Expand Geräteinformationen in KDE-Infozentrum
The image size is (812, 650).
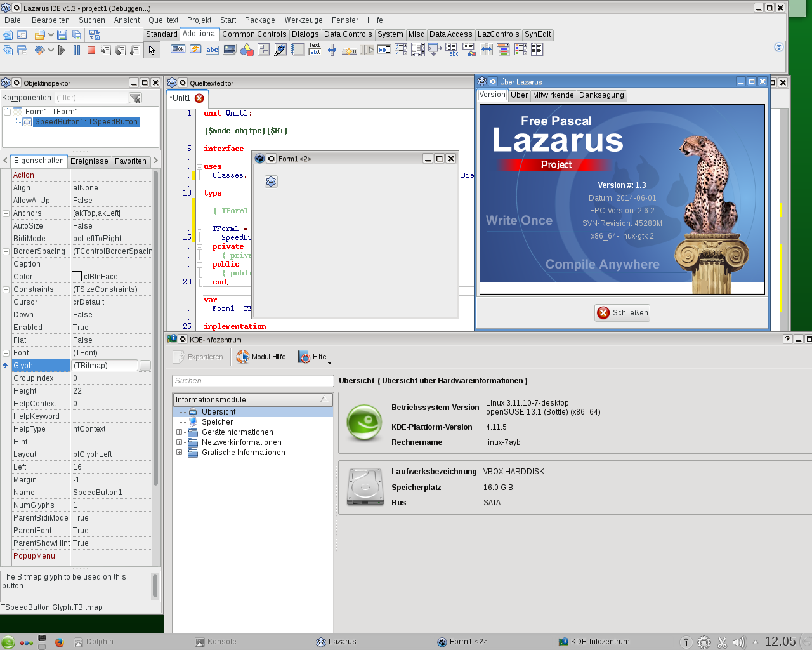(179, 432)
